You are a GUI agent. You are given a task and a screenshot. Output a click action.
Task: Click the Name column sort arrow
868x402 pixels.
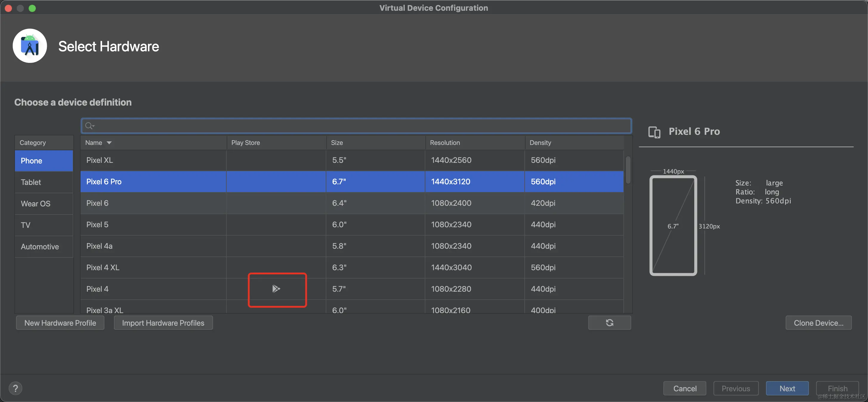pyautogui.click(x=109, y=143)
